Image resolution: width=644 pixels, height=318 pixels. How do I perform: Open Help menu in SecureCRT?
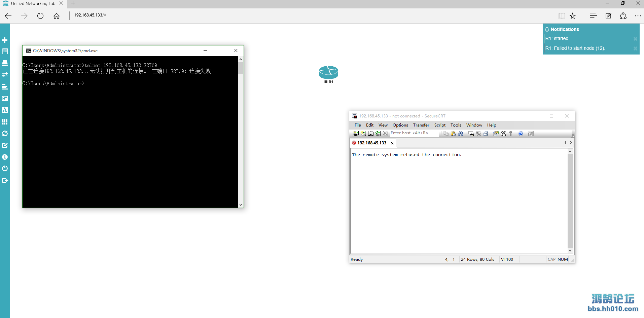(492, 125)
